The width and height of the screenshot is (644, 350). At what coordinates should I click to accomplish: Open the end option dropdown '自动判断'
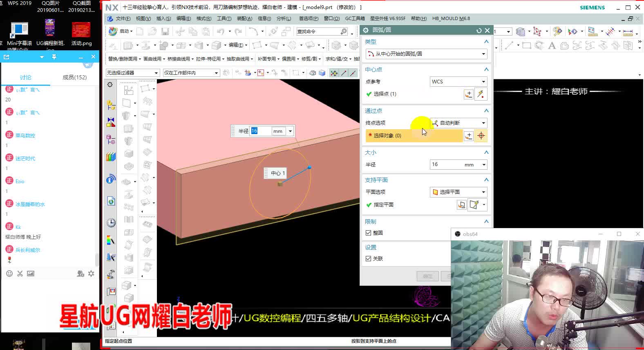tap(458, 123)
